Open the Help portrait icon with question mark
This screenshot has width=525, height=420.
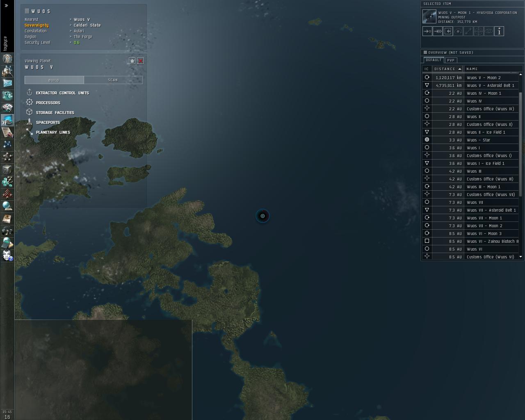[7, 256]
